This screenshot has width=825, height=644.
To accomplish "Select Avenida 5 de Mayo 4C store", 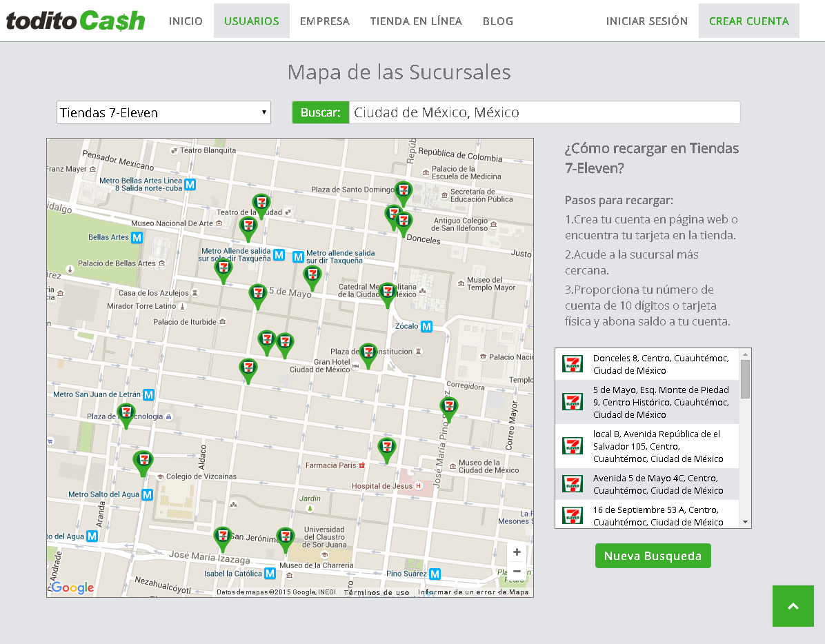I will 647,484.
